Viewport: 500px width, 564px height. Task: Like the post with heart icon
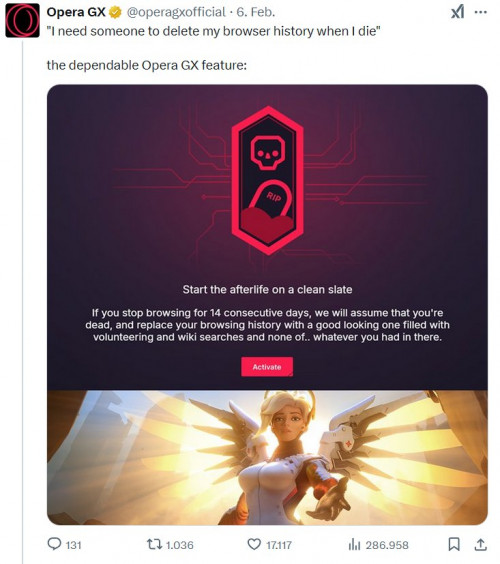click(x=254, y=544)
